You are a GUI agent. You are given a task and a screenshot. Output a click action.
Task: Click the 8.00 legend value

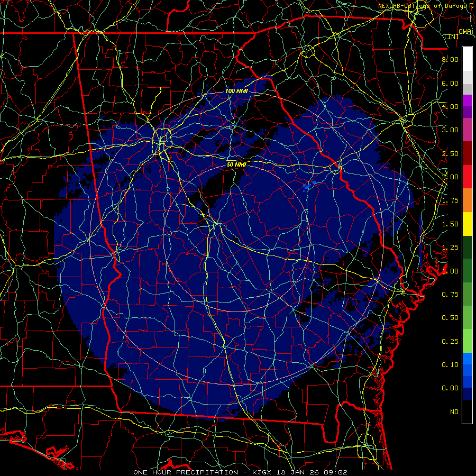click(450, 59)
